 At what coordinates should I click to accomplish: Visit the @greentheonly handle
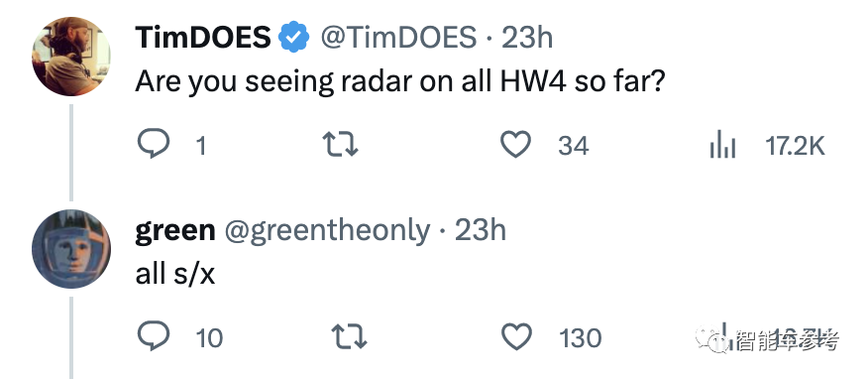(x=327, y=231)
